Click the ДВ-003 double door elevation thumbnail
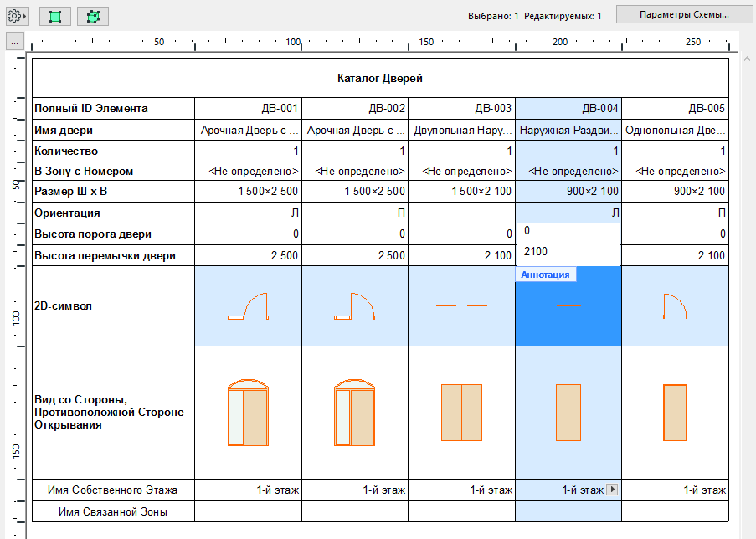This screenshot has width=756, height=539. point(461,412)
